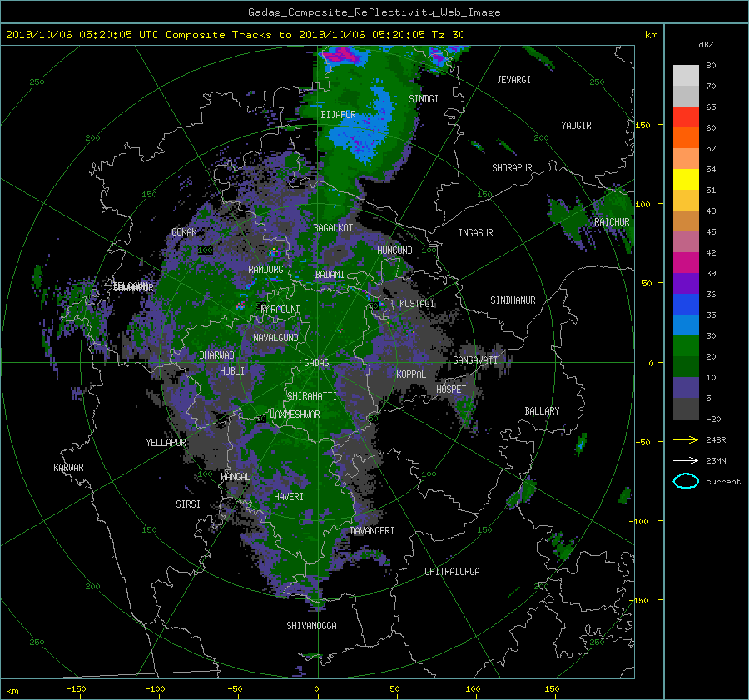Click the DAVANGERI city label
The height and width of the screenshot is (700, 749).
pos(372,531)
